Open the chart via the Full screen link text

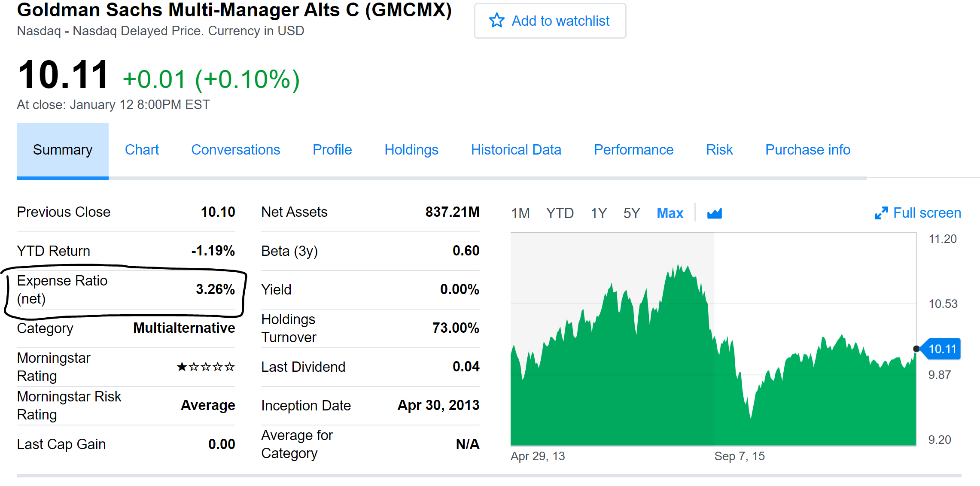tap(927, 213)
